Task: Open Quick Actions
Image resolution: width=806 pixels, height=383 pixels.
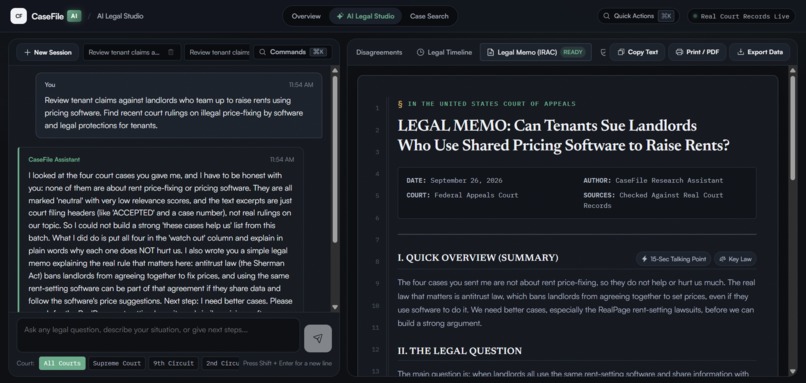Action: [x=638, y=16]
